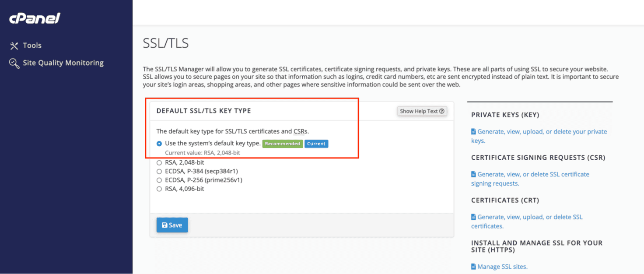The height and width of the screenshot is (274, 644).
Task: Click the document icon beside SSL certificates link
Action: 473,217
